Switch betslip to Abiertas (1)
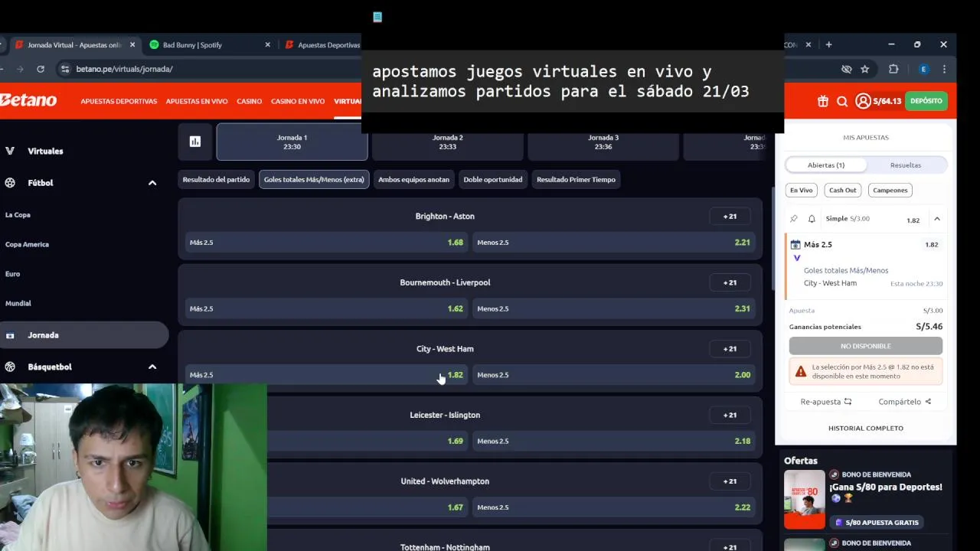Image resolution: width=980 pixels, height=551 pixels. point(826,165)
